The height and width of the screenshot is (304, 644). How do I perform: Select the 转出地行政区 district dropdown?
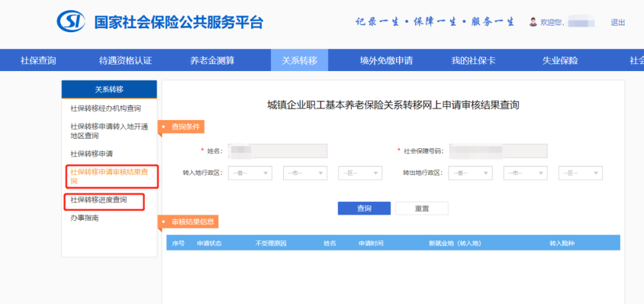click(x=580, y=173)
